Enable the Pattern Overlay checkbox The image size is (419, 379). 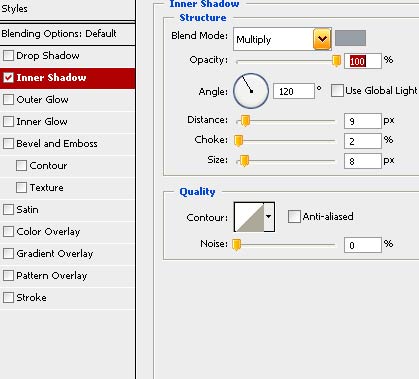click(x=8, y=276)
